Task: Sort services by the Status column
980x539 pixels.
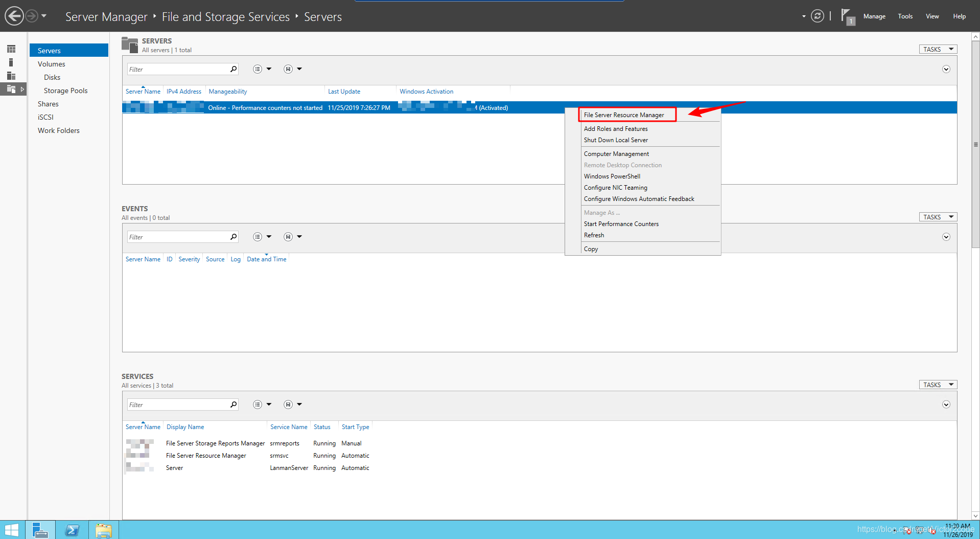Action: [322, 426]
